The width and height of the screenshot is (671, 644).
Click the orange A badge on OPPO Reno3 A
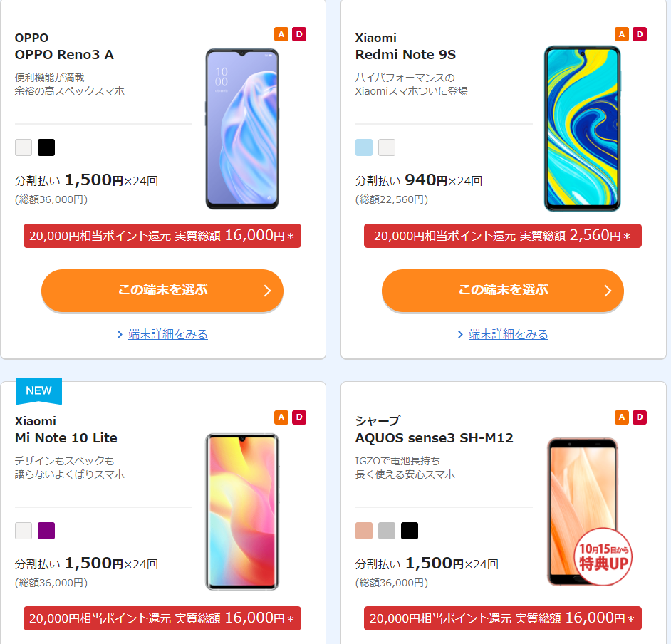(281, 34)
